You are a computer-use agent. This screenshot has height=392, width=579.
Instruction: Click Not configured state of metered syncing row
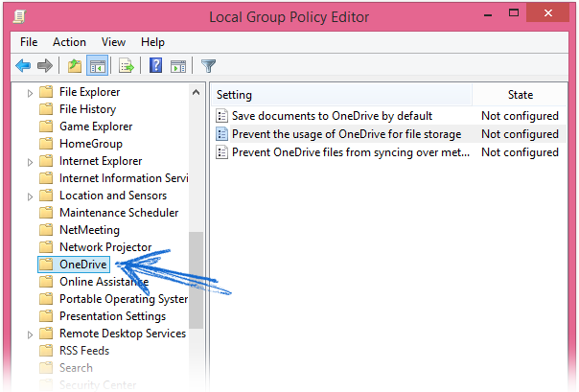(x=520, y=152)
